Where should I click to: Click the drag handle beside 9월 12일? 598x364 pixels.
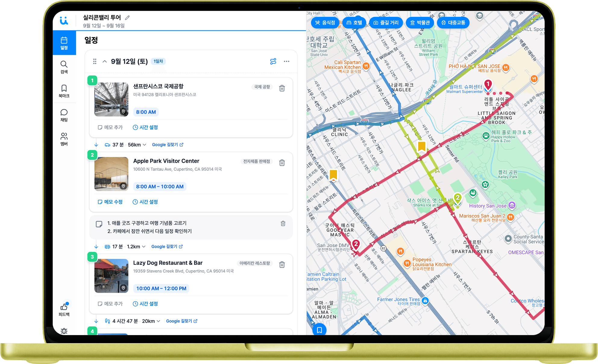95,61
